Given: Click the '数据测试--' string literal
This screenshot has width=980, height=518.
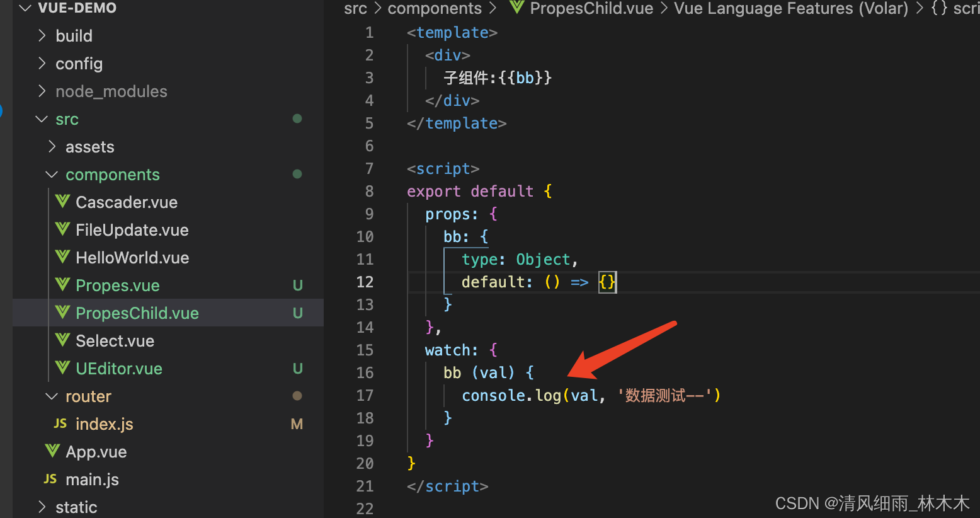Looking at the screenshot, I should (665, 396).
